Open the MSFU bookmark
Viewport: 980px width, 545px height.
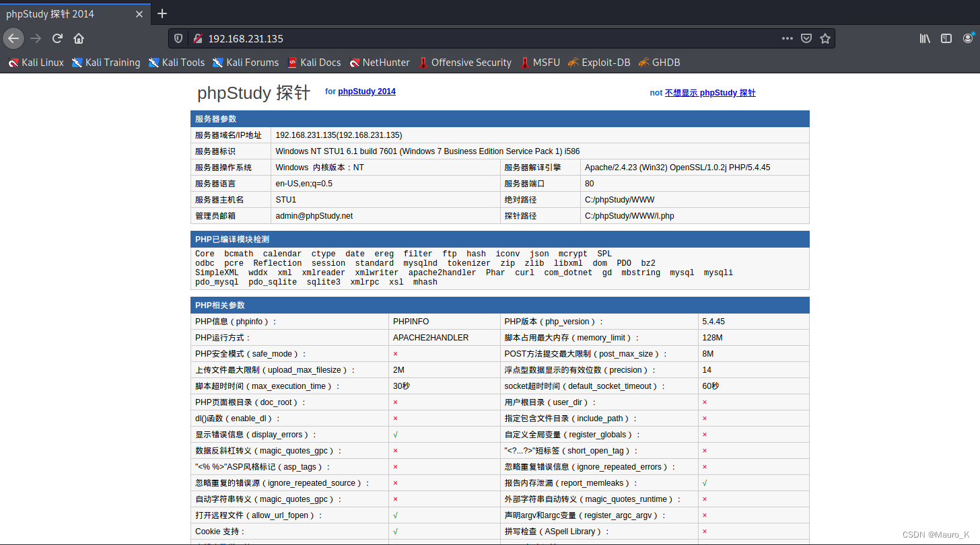pos(539,63)
